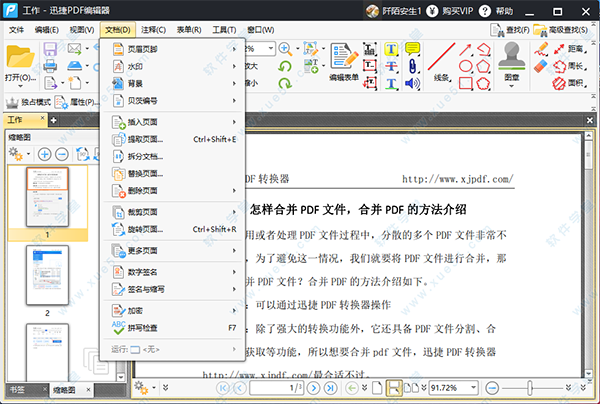Open the 91.72% zoom level dropdown
600x404 pixels.
(477, 387)
